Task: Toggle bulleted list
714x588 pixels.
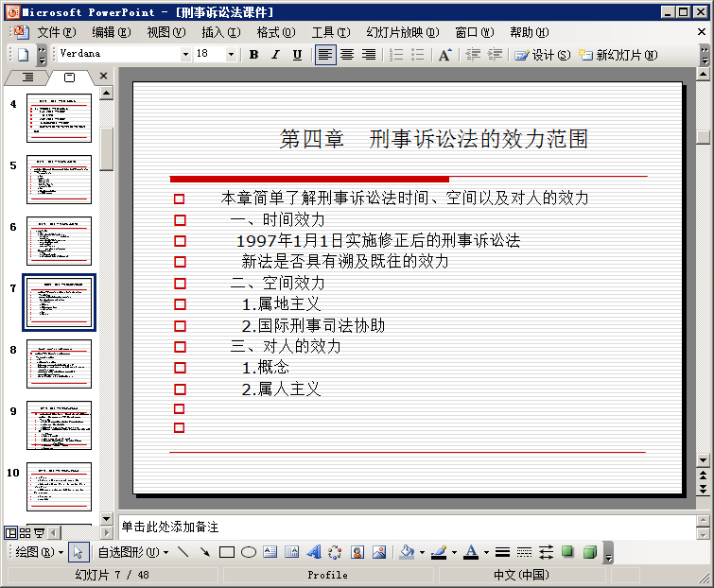Action: [x=418, y=55]
